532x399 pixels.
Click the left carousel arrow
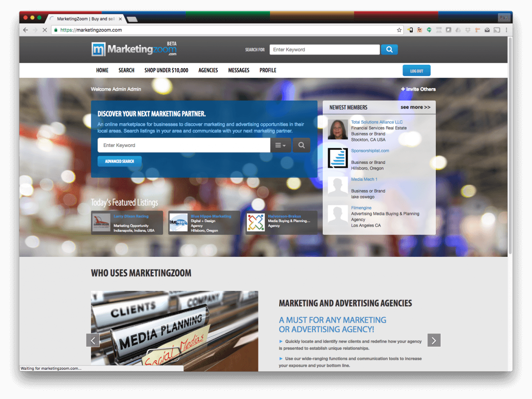pyautogui.click(x=93, y=340)
